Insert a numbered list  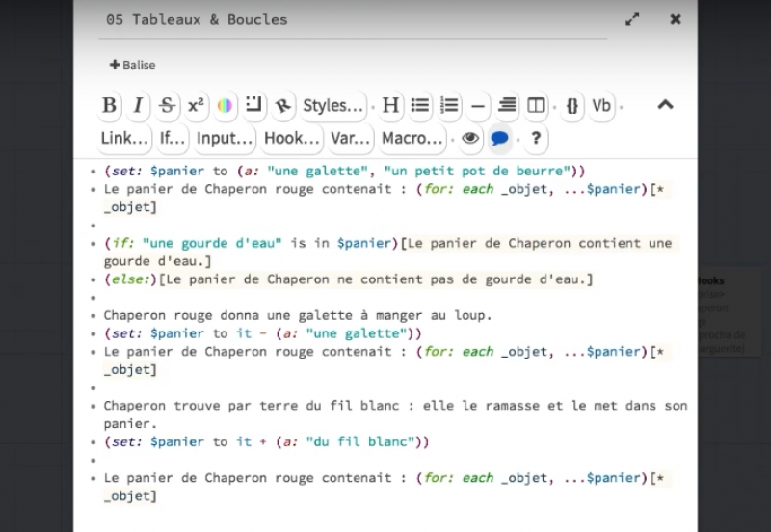[448, 106]
